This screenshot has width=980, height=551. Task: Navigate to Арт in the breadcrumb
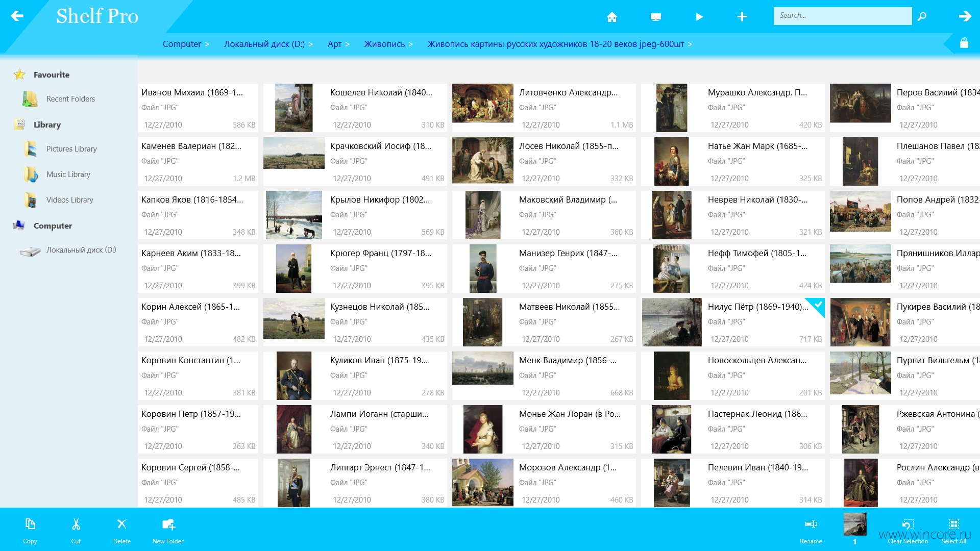point(334,44)
